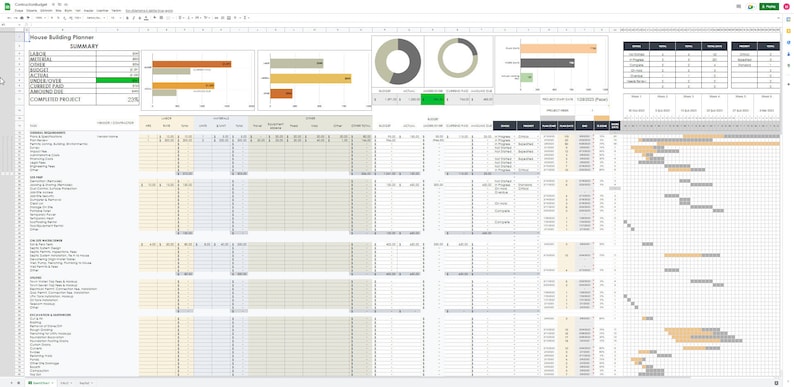Open the functions dropdown
The width and height of the screenshot is (794, 387).
(246, 18)
